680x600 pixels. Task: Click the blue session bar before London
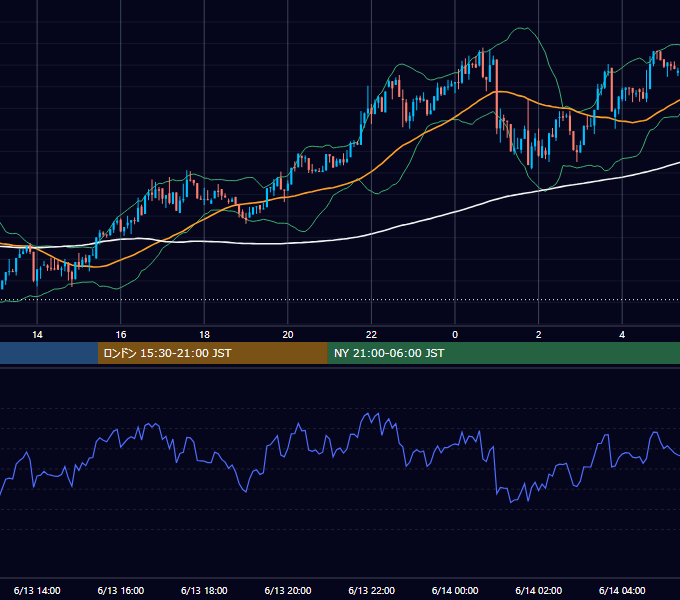coord(49,353)
